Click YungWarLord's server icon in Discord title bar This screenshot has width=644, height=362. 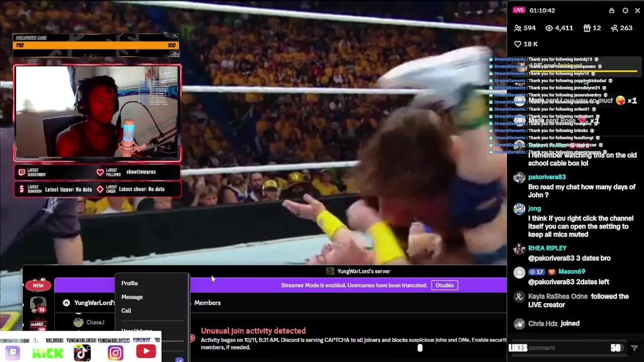coord(330,271)
